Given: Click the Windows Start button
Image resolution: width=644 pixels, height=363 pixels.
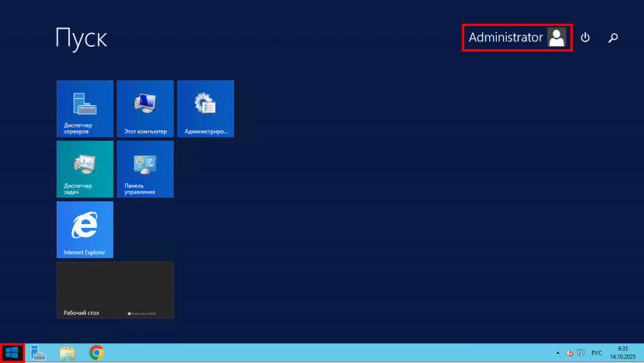Looking at the screenshot, I should point(12,353).
